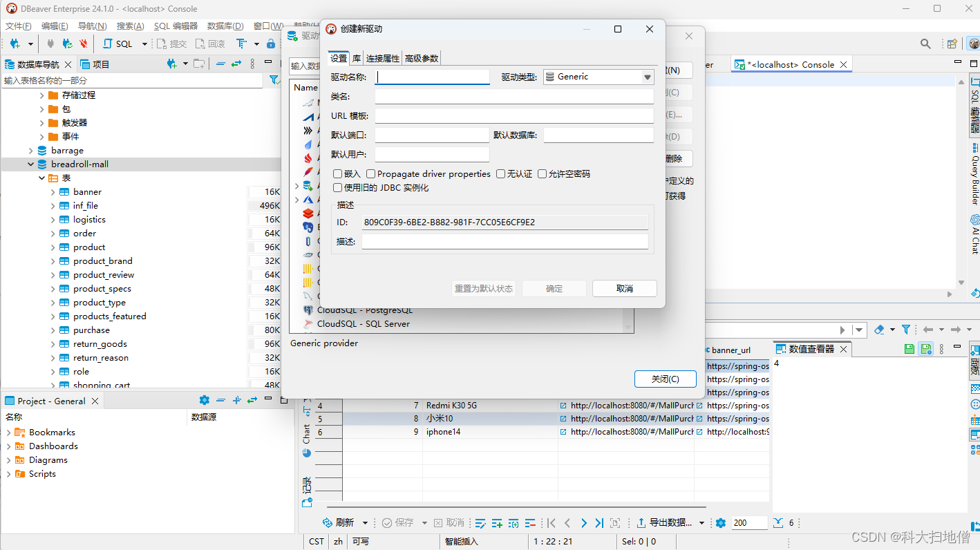
Task: Click the 取消 button in driver dialog
Action: [624, 288]
